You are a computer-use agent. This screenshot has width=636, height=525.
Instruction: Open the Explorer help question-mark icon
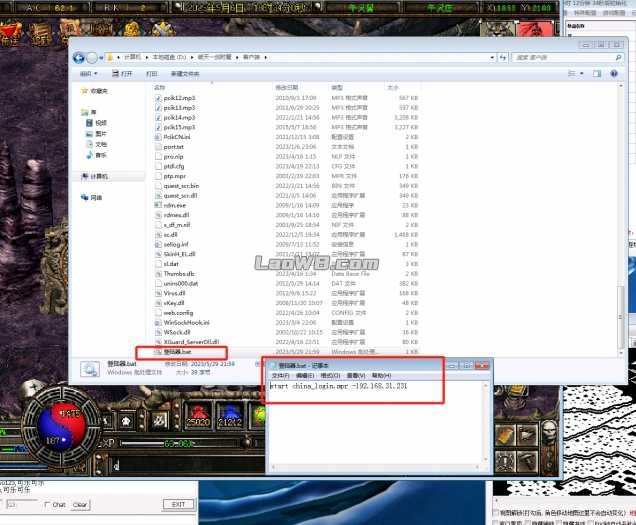[614, 73]
